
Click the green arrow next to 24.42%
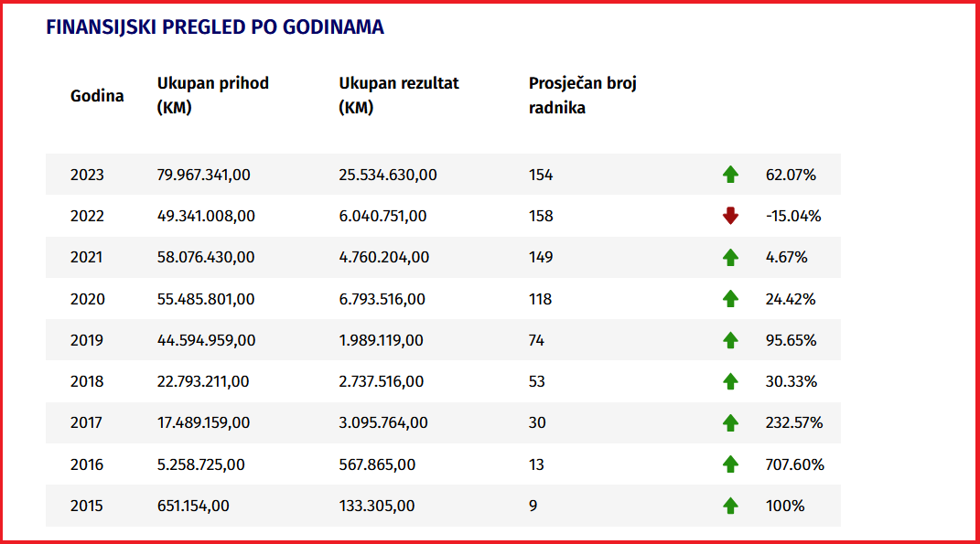coord(730,299)
